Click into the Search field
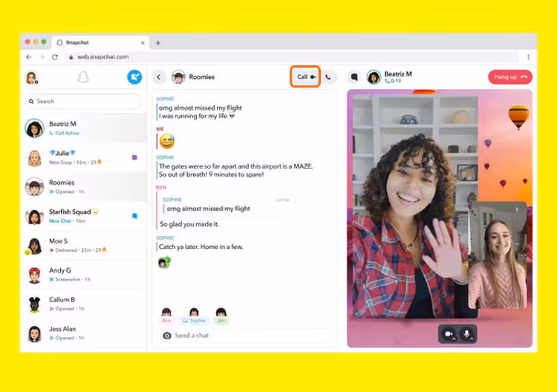The height and width of the screenshot is (392, 557). pyautogui.click(x=82, y=101)
